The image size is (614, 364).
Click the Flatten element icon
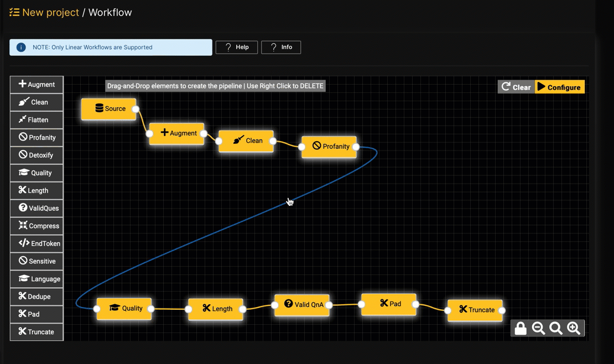click(x=37, y=119)
